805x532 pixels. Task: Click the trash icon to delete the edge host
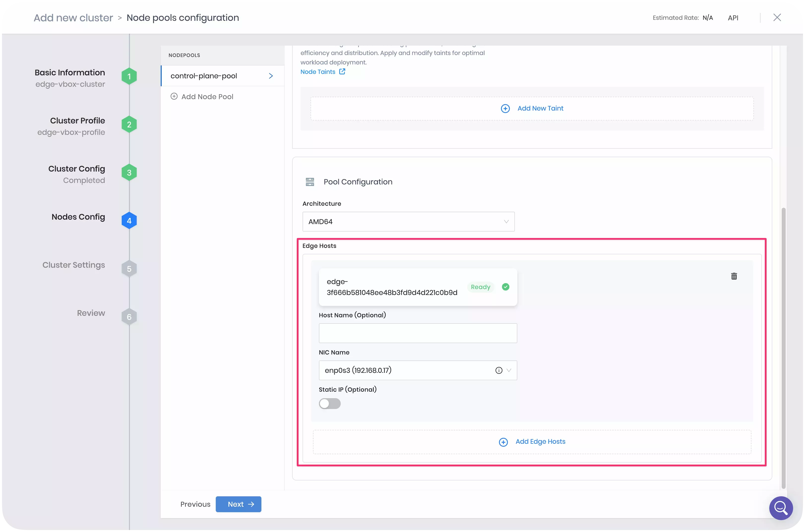pos(734,276)
